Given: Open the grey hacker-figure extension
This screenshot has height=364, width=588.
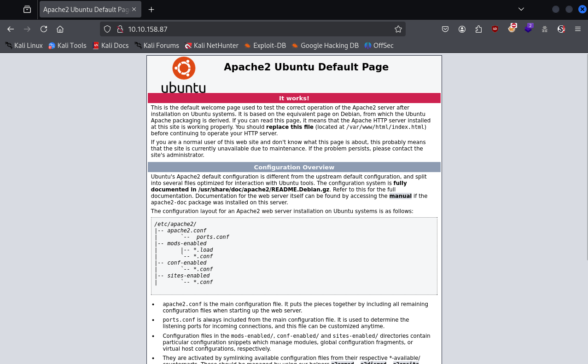Looking at the screenshot, I should click(545, 29).
